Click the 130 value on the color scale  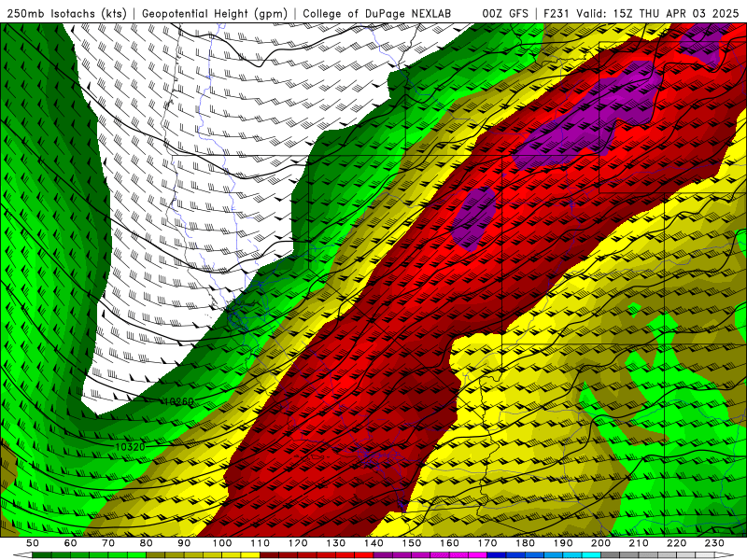click(x=336, y=543)
